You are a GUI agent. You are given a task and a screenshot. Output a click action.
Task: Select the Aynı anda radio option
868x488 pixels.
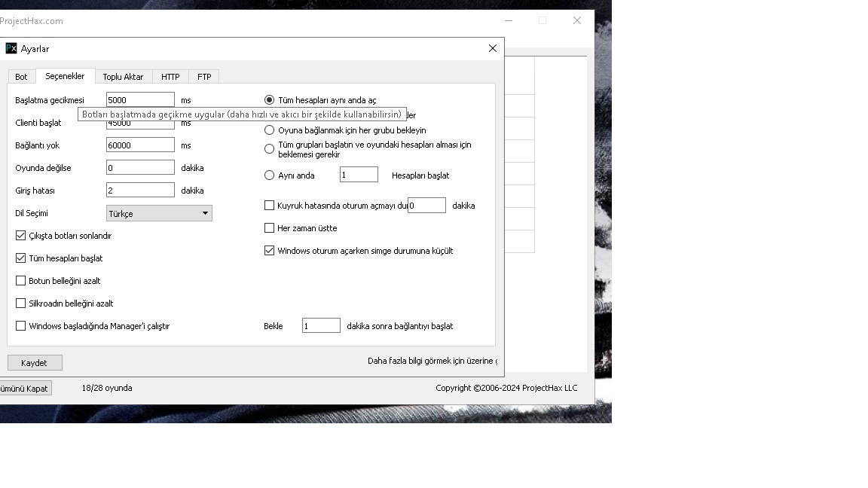[269, 175]
